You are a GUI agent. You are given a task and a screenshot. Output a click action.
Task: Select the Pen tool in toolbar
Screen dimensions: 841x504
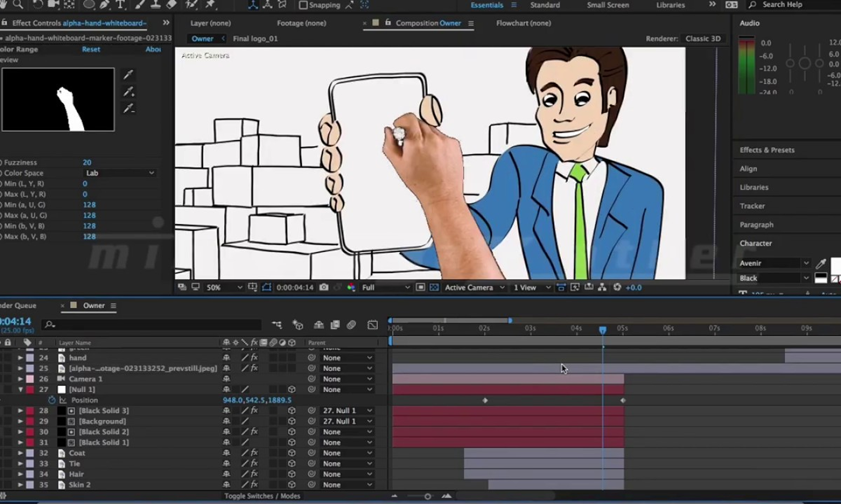(104, 4)
